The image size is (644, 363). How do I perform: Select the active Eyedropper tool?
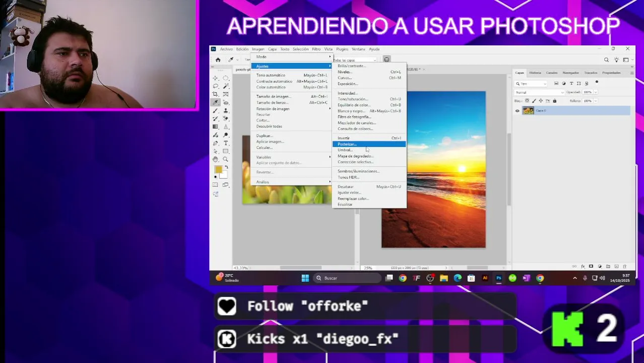tap(216, 102)
